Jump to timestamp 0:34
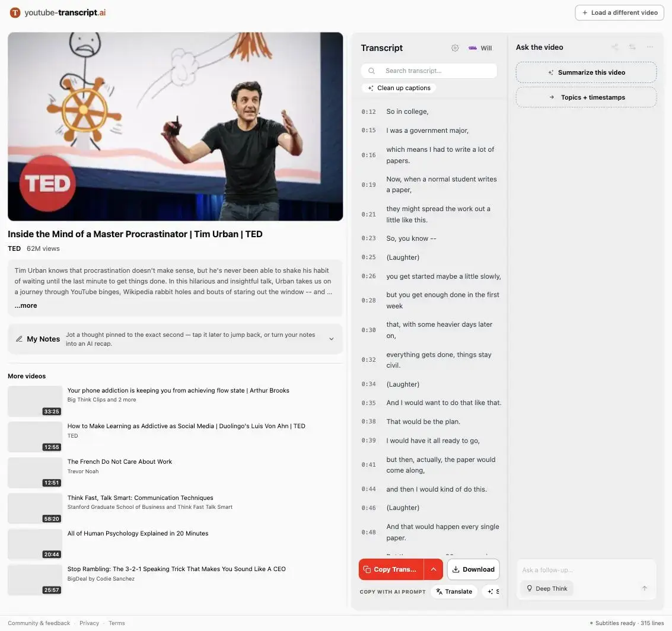This screenshot has width=672, height=631. 368,384
